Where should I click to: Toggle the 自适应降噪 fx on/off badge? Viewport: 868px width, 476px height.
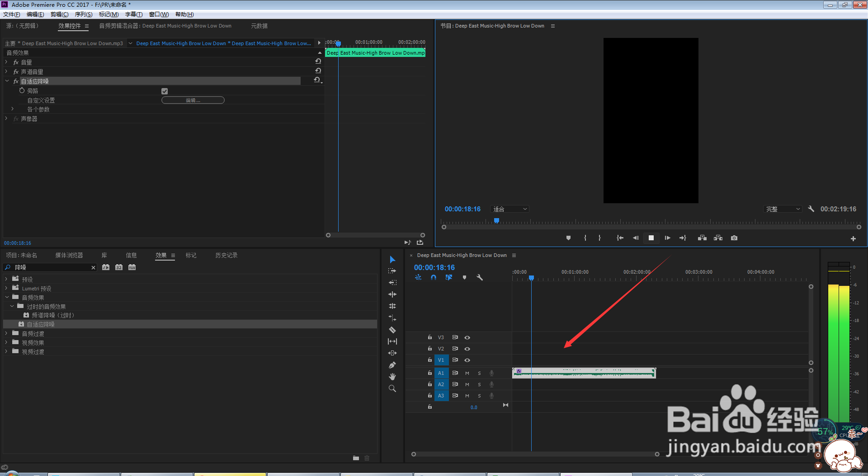pos(16,81)
